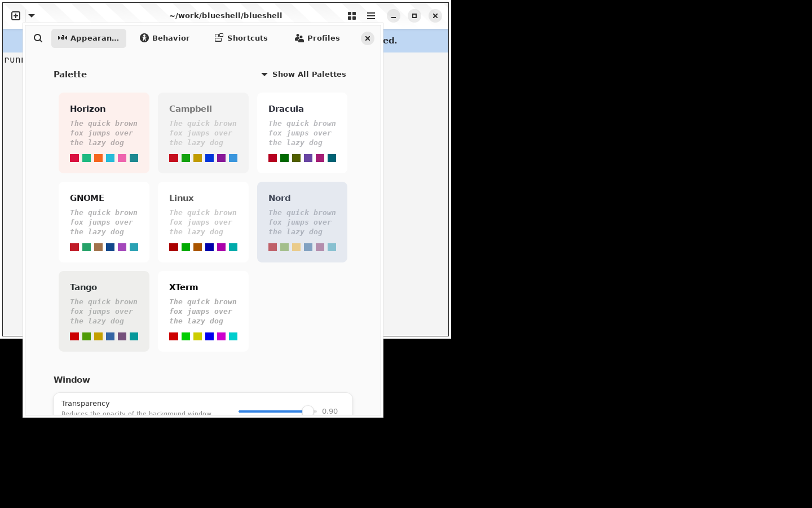Click the pink swatch in the Horizon card
The image size is (812, 508).
[x=122, y=158]
